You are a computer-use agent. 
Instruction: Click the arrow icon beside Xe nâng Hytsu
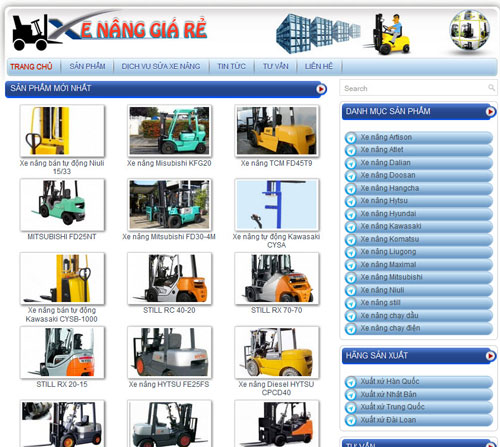click(351, 202)
